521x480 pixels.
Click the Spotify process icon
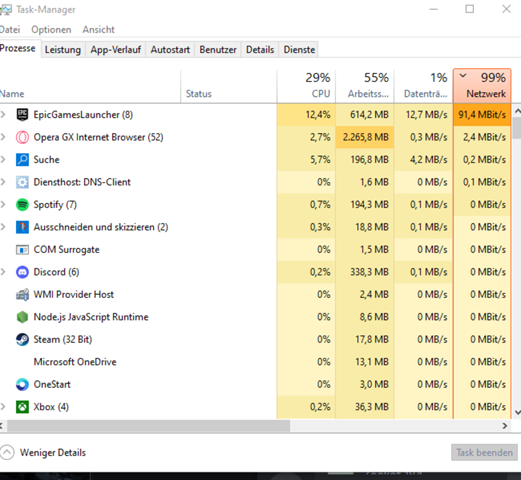(x=22, y=205)
